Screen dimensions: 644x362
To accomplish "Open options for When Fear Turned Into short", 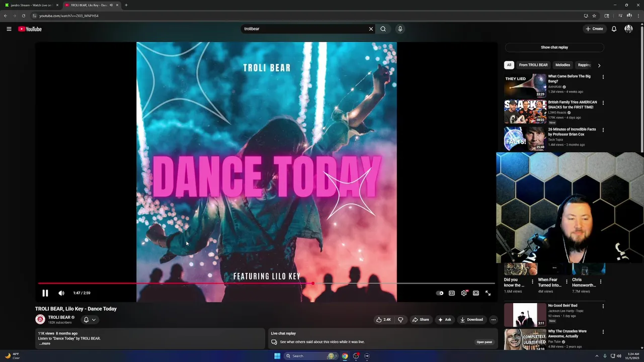I will click(x=567, y=282).
